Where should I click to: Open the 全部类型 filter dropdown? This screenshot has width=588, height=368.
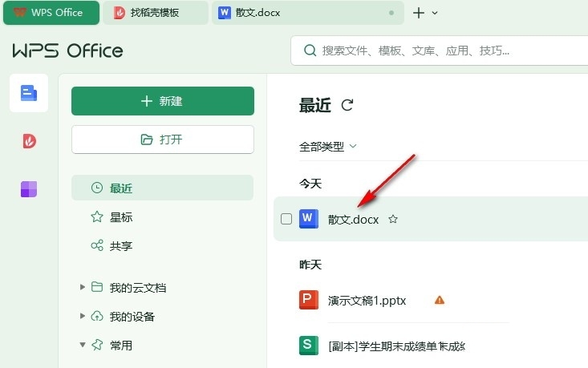click(328, 146)
